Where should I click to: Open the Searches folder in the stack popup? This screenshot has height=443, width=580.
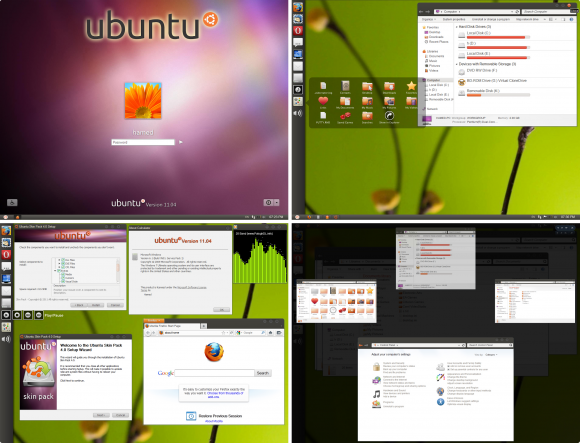click(x=367, y=116)
